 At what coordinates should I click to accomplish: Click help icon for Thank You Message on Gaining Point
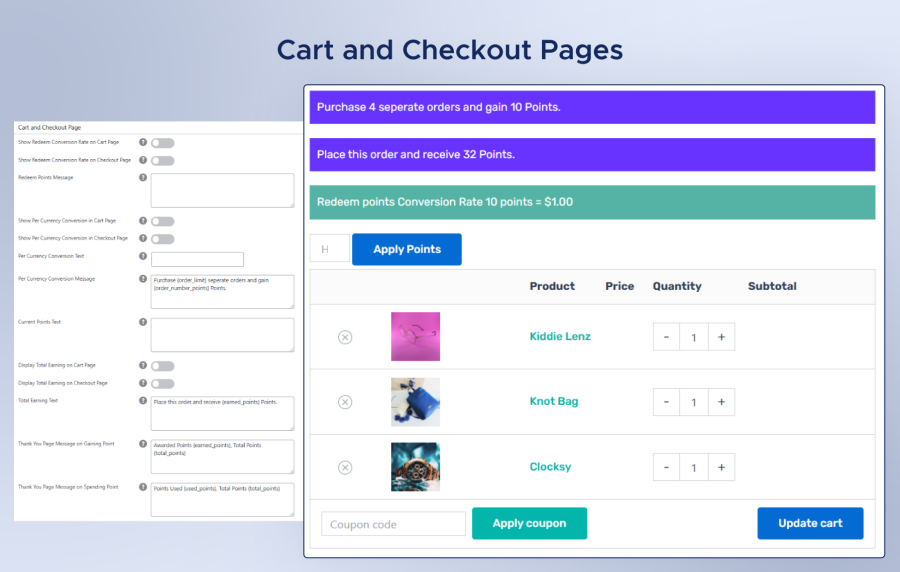click(x=143, y=444)
